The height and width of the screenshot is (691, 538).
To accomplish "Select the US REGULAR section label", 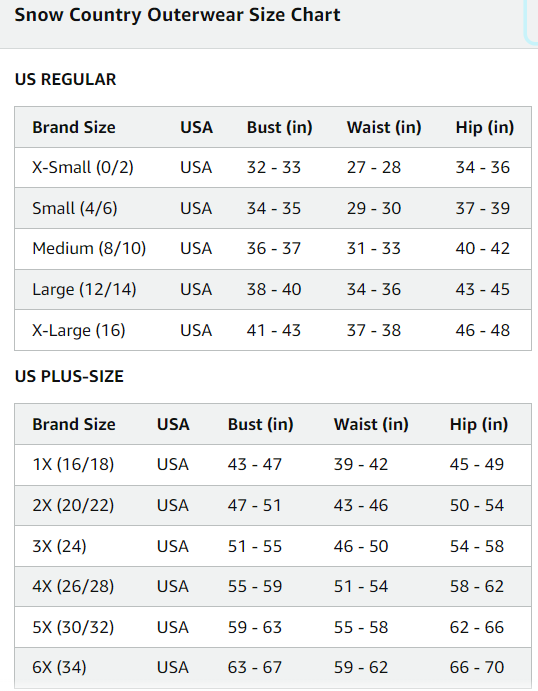I will tap(65, 79).
